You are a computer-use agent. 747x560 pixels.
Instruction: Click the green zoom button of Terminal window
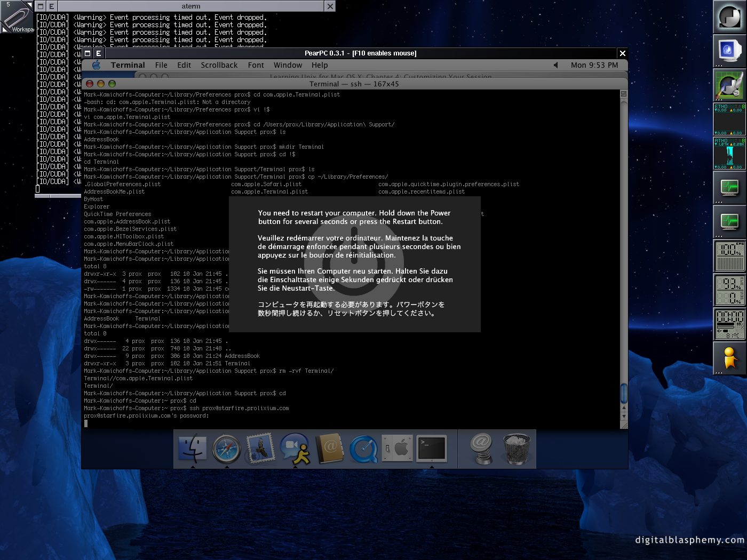[112, 84]
